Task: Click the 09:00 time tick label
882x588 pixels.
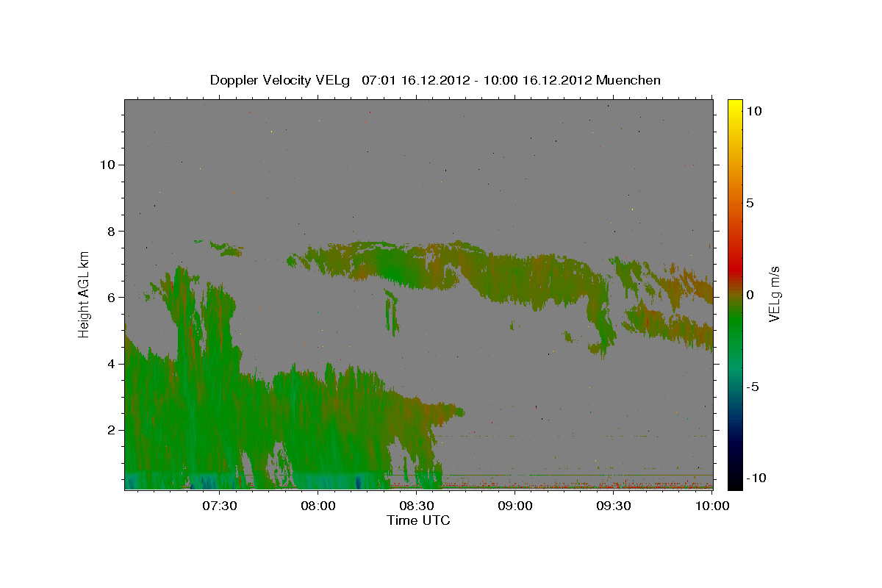Action: pos(515,506)
